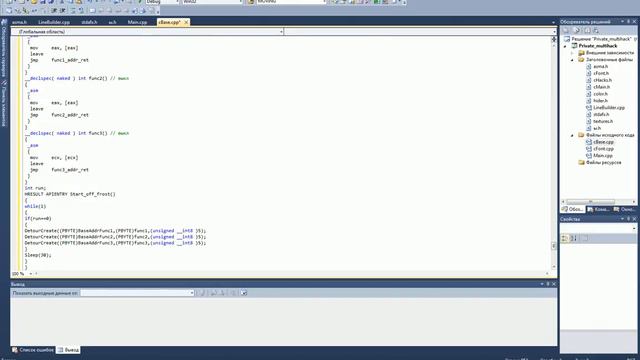Click the comment selection toolbar icon
The image size is (640, 360).
tap(73, 11)
